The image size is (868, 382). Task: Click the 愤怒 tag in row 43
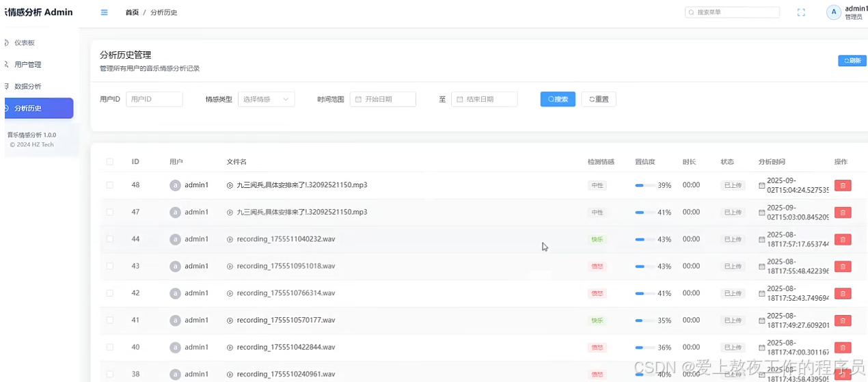coord(597,267)
